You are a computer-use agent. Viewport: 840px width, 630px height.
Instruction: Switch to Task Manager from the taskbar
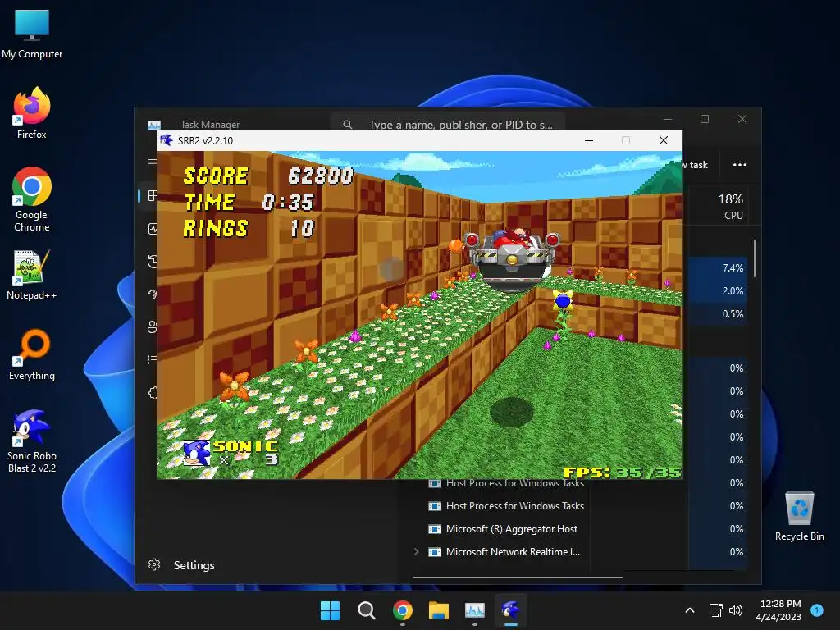(x=475, y=610)
